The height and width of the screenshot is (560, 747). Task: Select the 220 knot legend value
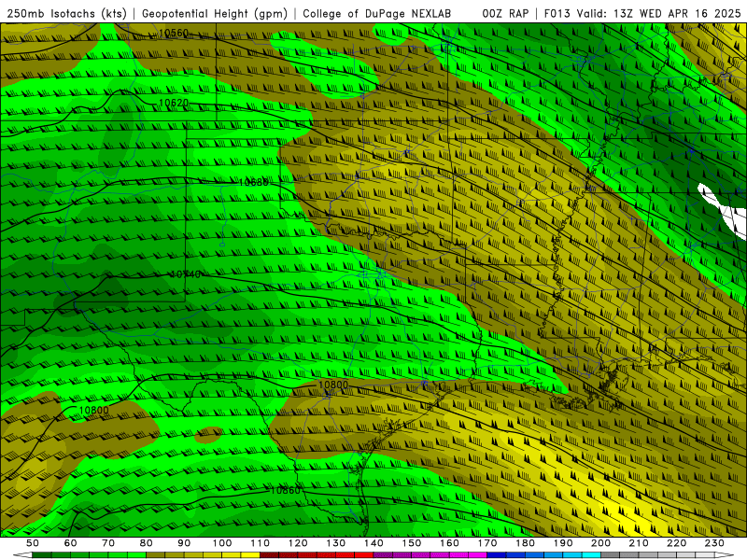(x=677, y=543)
